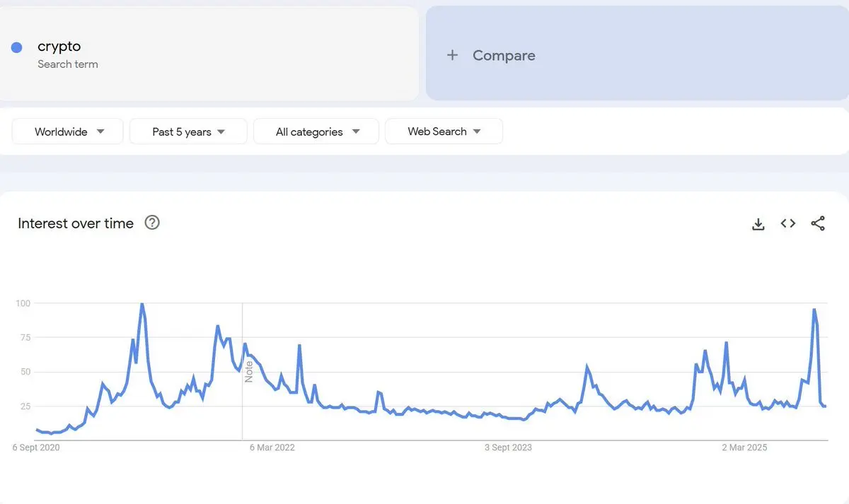
Task: Expand the Past 5 years dropdown
Action: coord(188,131)
